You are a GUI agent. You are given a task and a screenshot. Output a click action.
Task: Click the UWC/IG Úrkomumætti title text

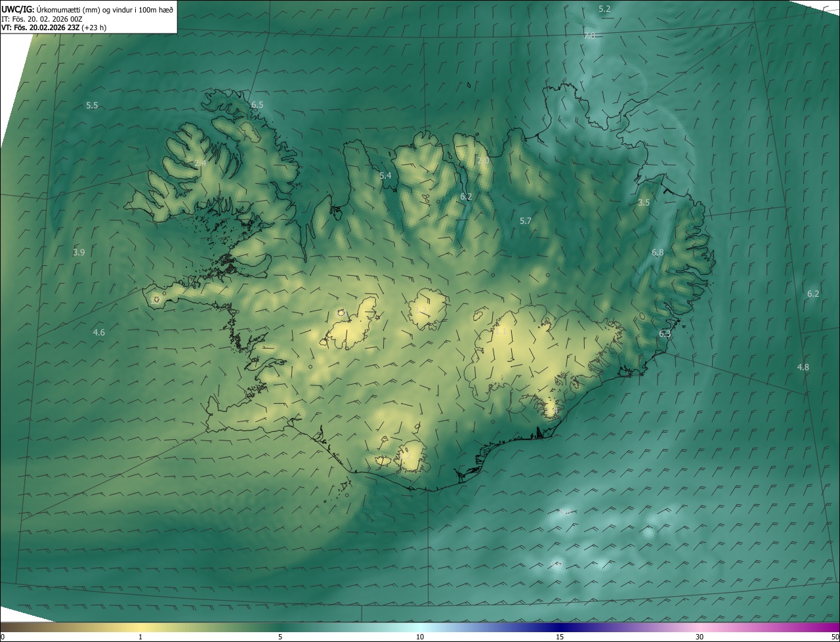point(87,9)
